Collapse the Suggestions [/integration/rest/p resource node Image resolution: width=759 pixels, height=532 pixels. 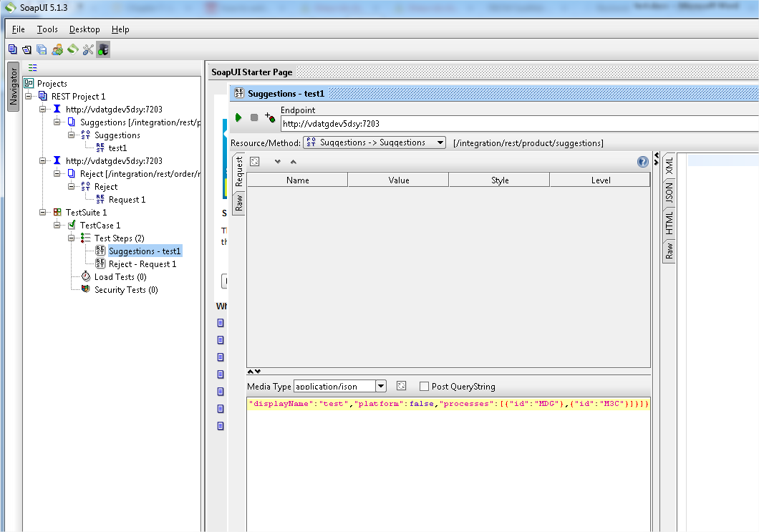57,122
